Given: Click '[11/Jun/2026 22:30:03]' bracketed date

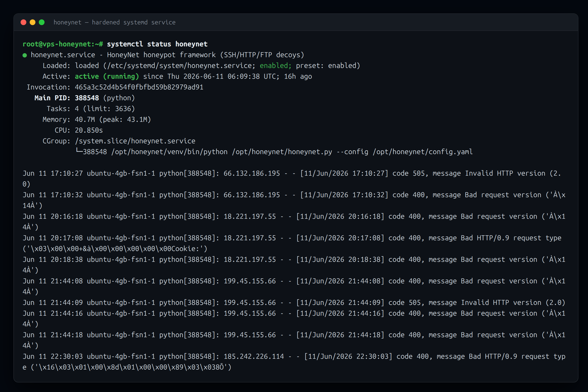Looking at the screenshot, I should pos(348,357).
